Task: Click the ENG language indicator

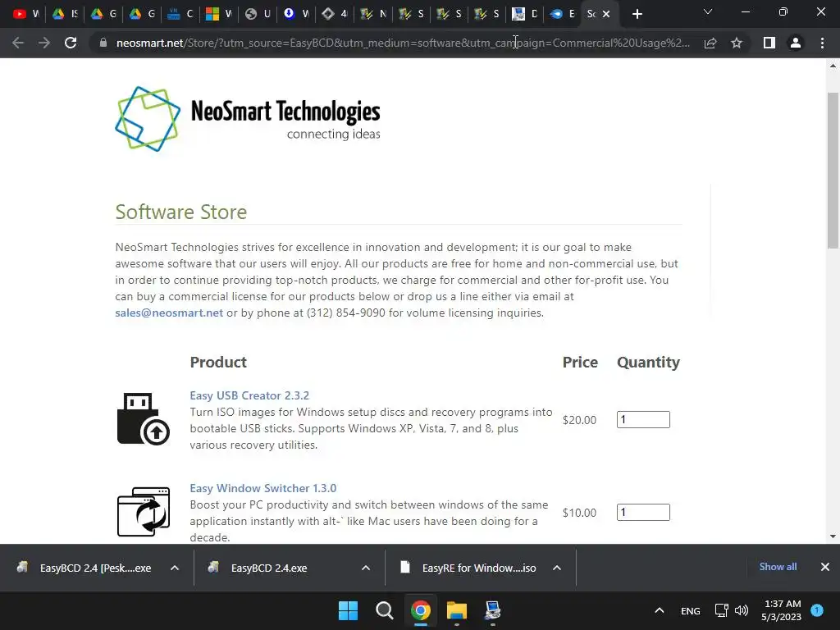Action: coord(691,610)
